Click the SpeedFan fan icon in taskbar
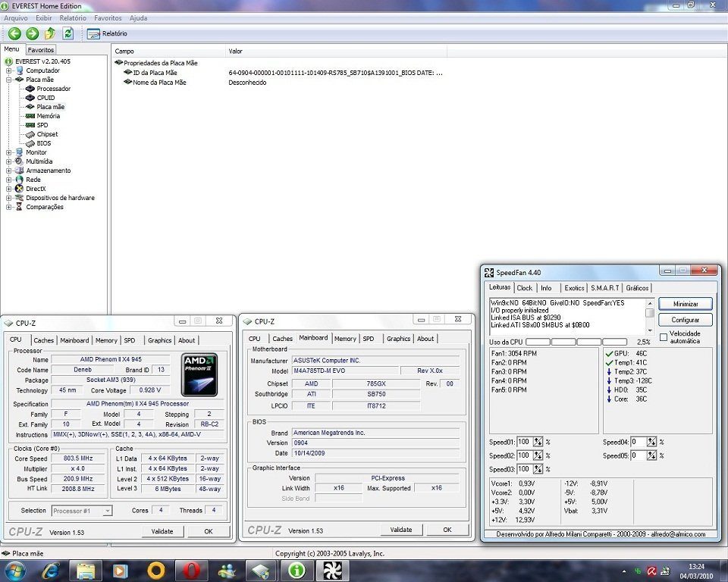Image resolution: width=728 pixels, height=582 pixels. coord(332,571)
